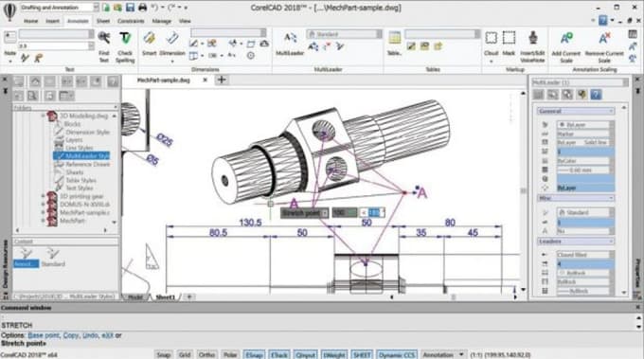Image resolution: width=644 pixels, height=359 pixels.
Task: Click the Home icon in Design Resources
Action: pos(35,81)
